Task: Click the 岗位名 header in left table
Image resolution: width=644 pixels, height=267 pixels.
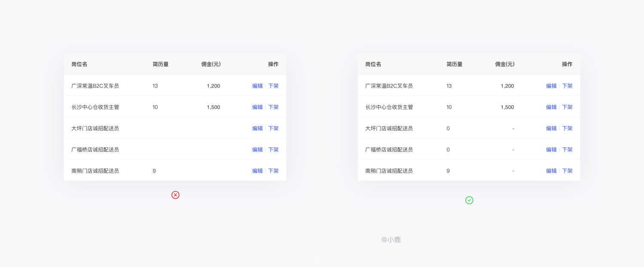Action: point(79,64)
